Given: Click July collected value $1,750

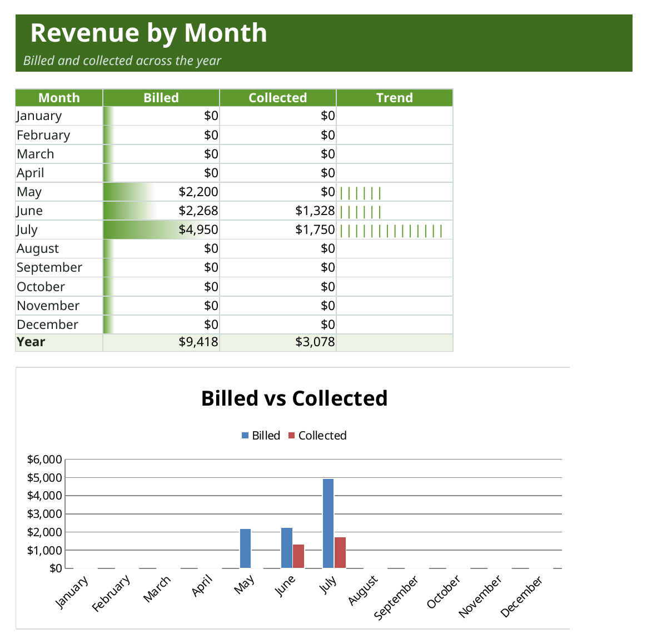Looking at the screenshot, I should pos(315,230).
